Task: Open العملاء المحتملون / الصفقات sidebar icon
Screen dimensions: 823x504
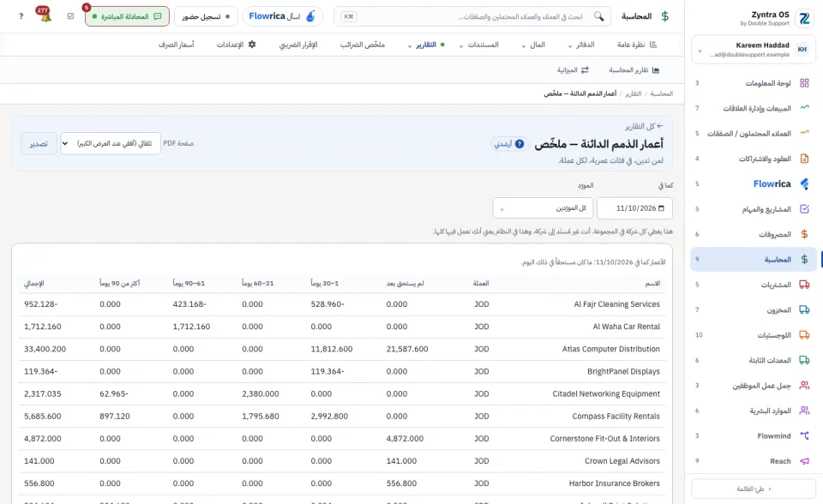Action: pyautogui.click(x=804, y=133)
